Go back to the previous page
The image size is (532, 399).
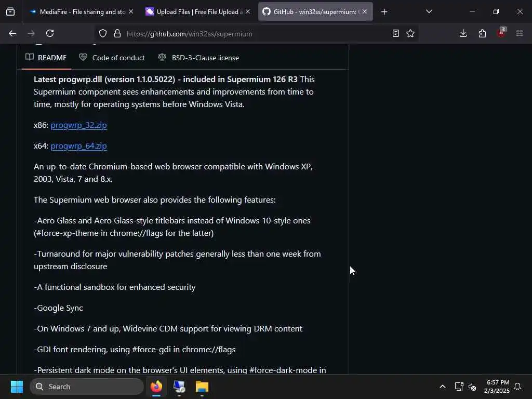coord(12,33)
